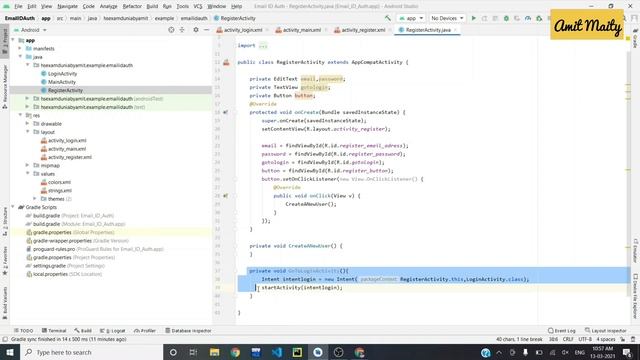Open Visual Studio Code from the taskbar
This screenshot has width=640, height=360.
coord(276,352)
